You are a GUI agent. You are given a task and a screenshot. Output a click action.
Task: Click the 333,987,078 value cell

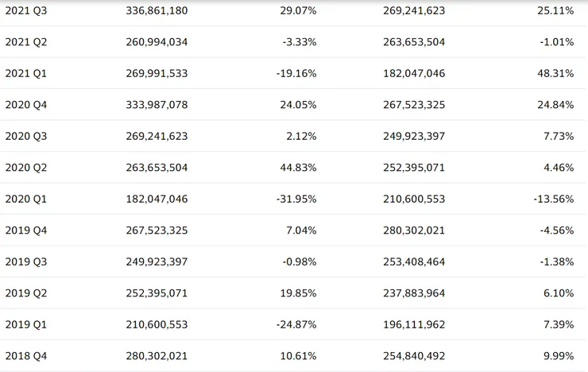click(157, 105)
